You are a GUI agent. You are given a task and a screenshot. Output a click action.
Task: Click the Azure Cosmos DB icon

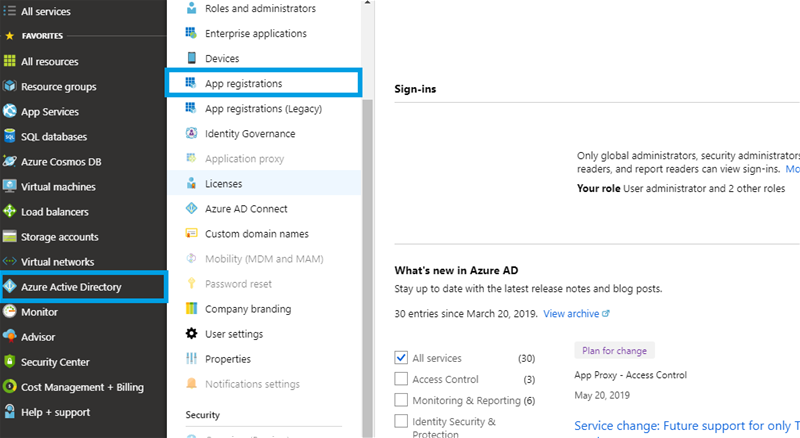(10, 162)
